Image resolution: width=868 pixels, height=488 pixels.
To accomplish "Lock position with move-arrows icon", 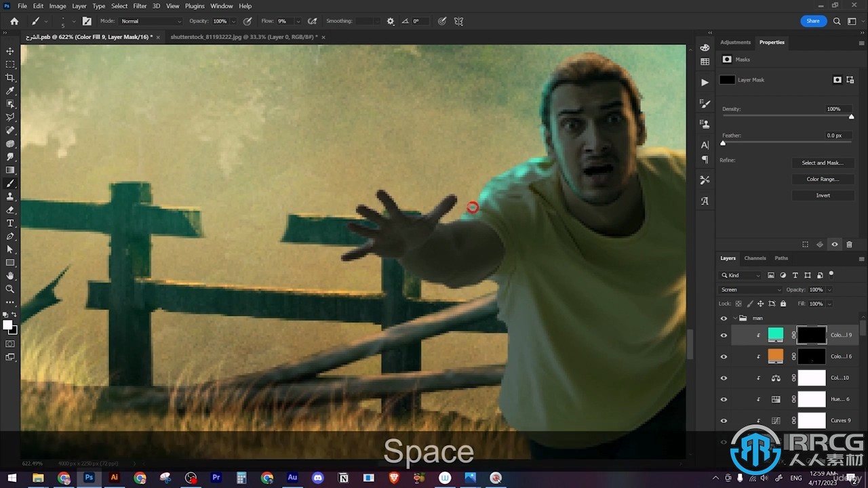I will click(x=760, y=304).
